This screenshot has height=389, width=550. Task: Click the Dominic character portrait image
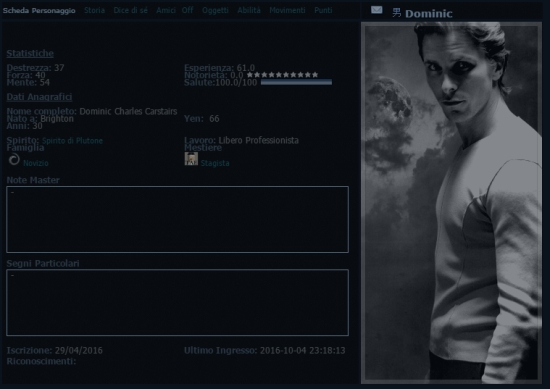coord(451,202)
